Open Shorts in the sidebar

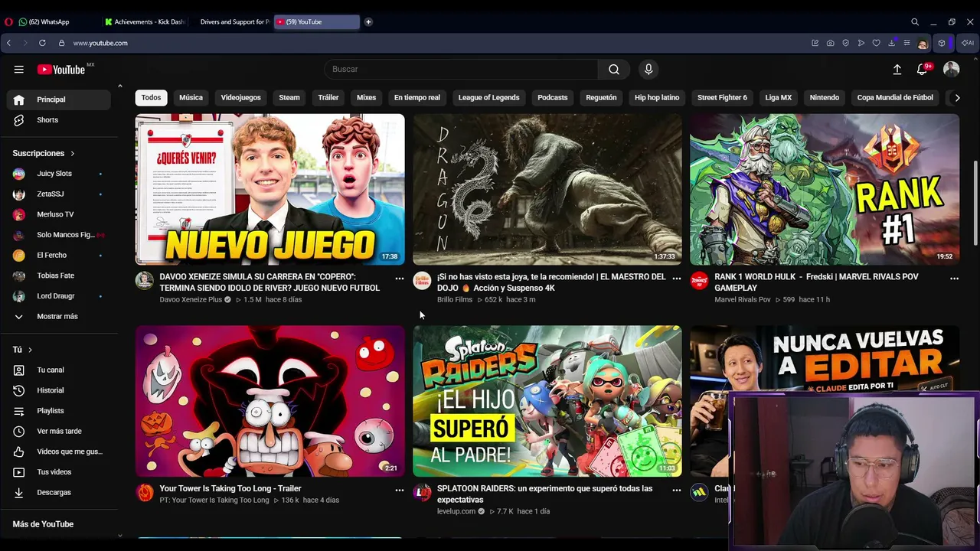[x=59, y=120]
